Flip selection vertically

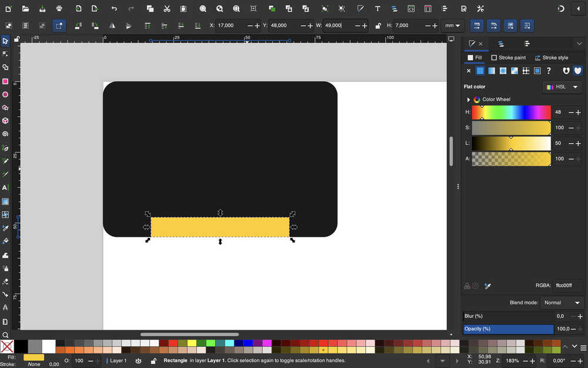coord(129,25)
